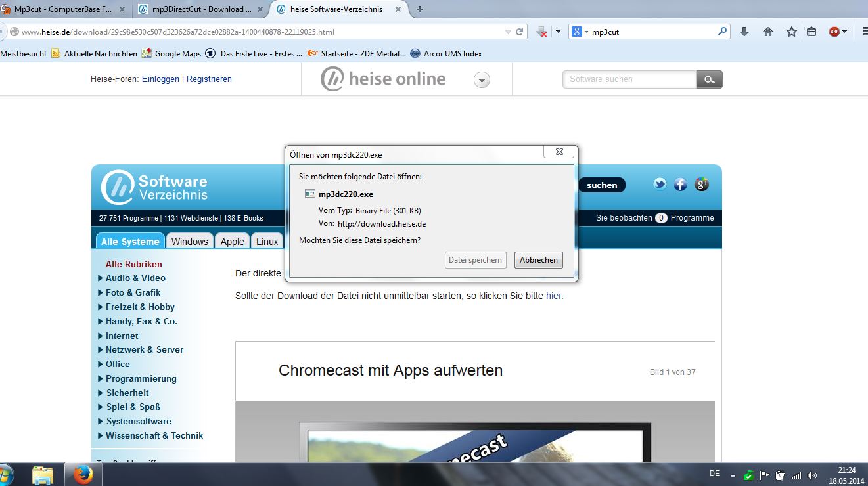Open Das Erste Live bookmark
The height and width of the screenshot is (486, 868).
coord(254,54)
